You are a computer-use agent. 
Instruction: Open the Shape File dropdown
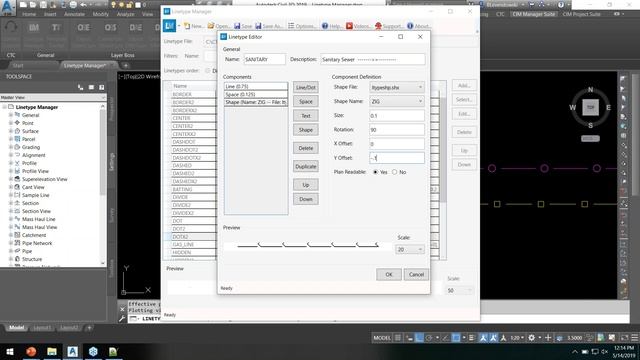pyautogui.click(x=397, y=87)
